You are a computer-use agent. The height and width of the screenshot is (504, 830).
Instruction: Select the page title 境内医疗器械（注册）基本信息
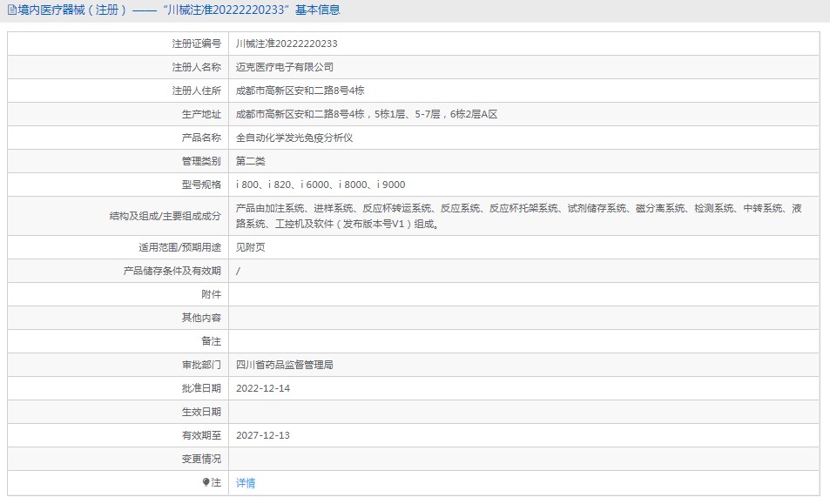pos(179,10)
